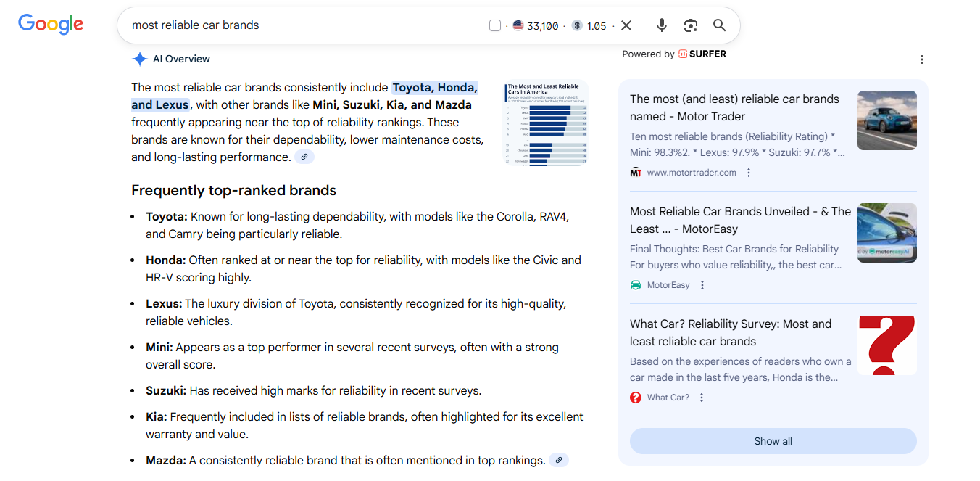The height and width of the screenshot is (481, 980).
Task: Click bold text Mini, Suzuki, Kia, and Mazda
Action: [392, 104]
